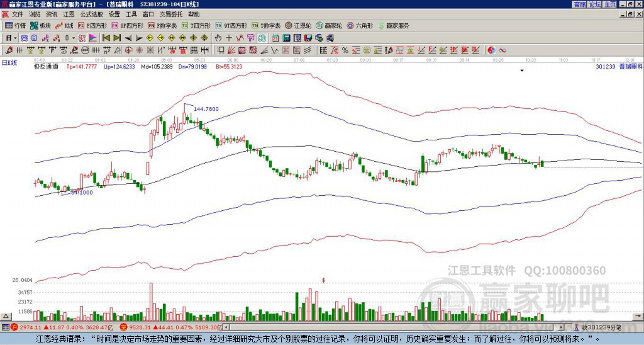Select the percent % tool
644x345 pixels.
click(345, 50)
